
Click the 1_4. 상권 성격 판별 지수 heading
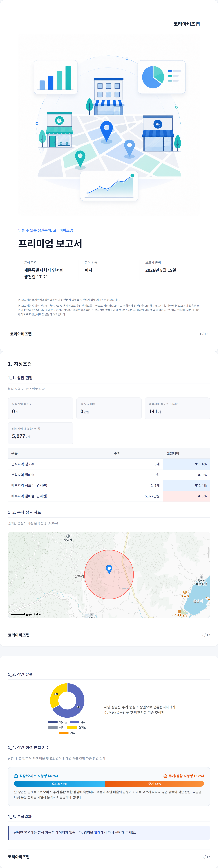pyautogui.click(x=29, y=747)
